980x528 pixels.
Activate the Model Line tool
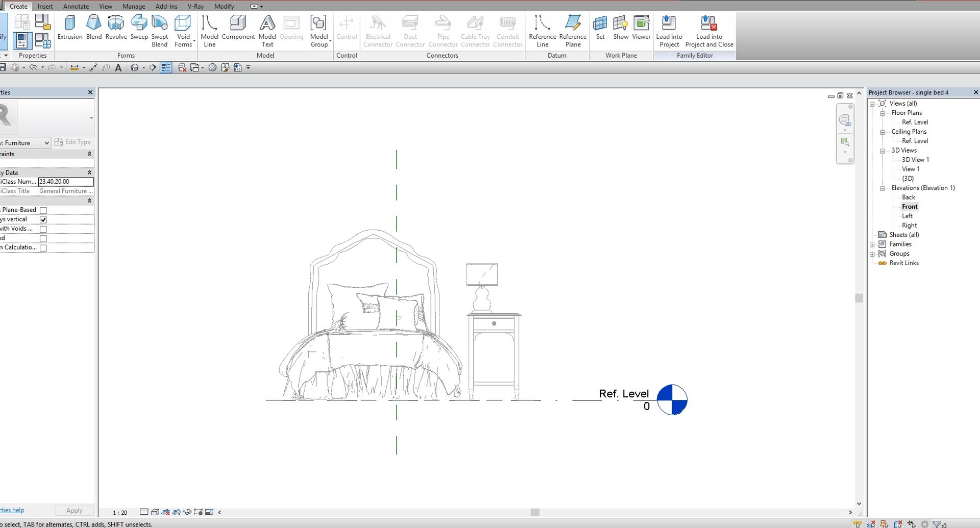coord(209,31)
